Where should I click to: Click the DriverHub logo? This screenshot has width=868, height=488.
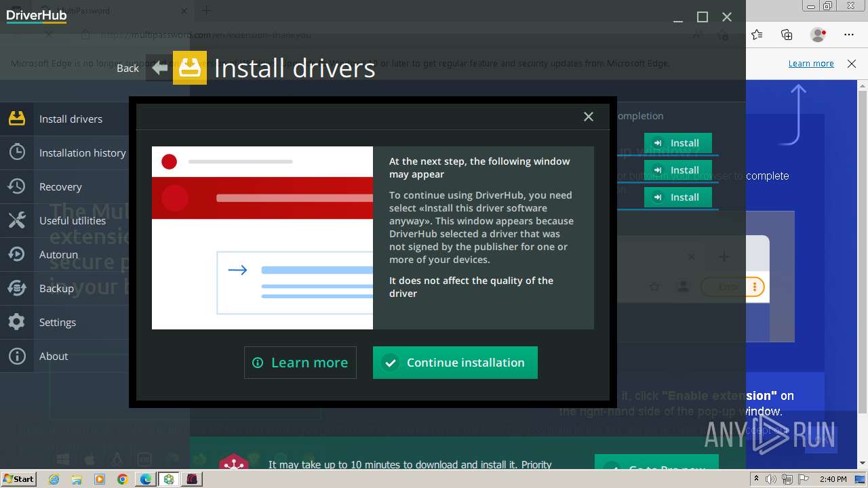[x=37, y=16]
